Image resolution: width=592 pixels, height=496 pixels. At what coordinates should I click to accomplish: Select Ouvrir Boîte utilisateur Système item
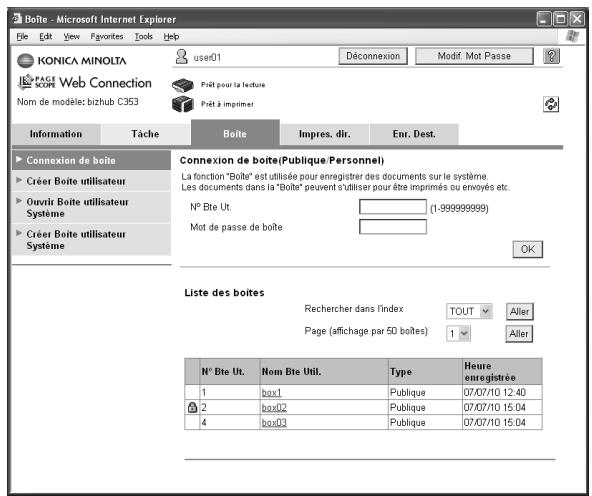(91, 208)
